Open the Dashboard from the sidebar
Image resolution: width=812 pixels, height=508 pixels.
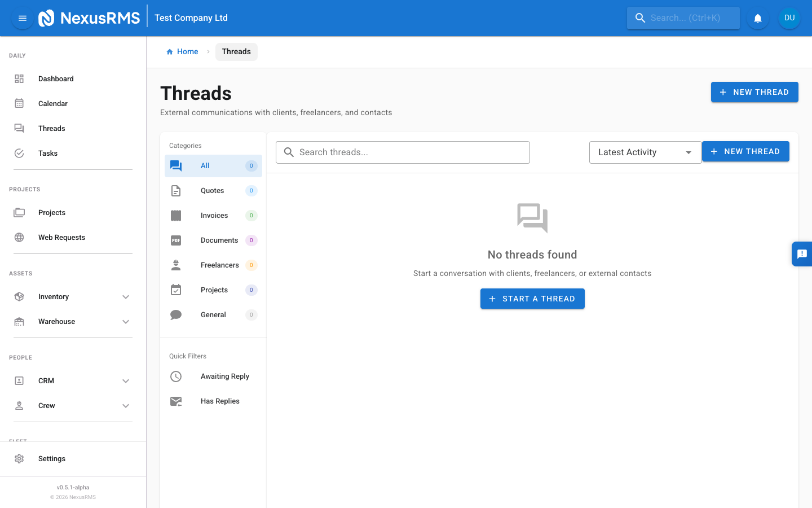tap(56, 78)
